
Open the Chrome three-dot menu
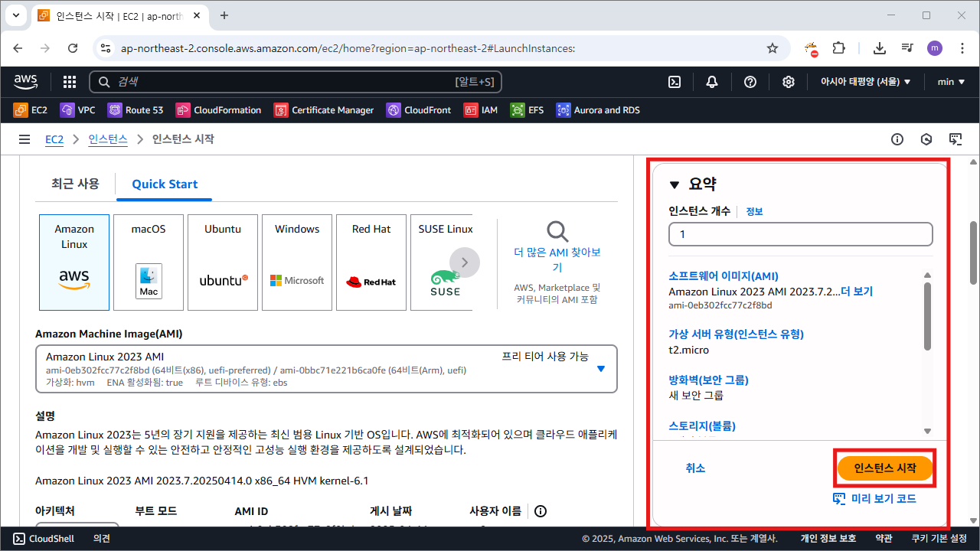(x=962, y=48)
